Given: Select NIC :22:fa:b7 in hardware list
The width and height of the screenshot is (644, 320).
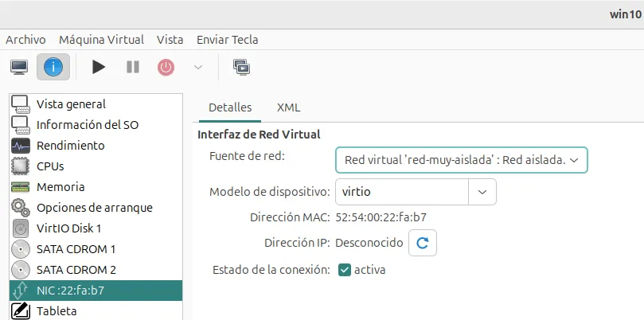Looking at the screenshot, I should 70,291.
